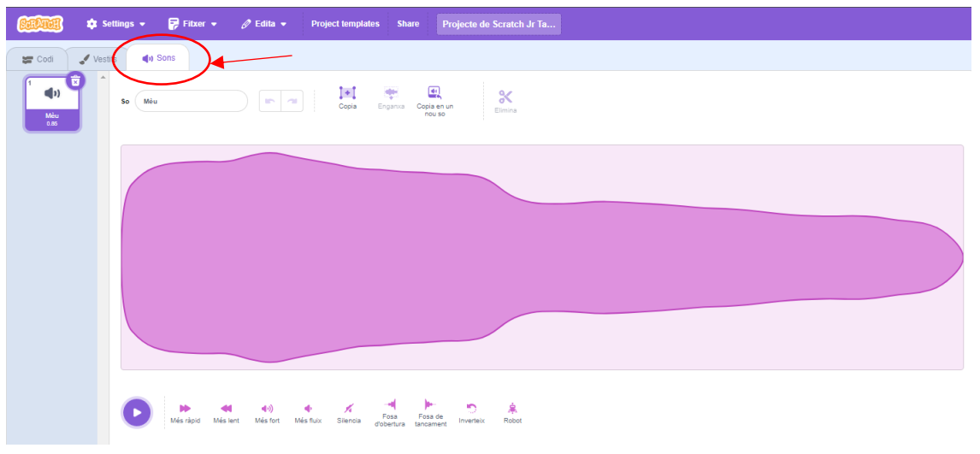Apply the Silencia mute effect
This screenshot has height=454, width=980.
[x=349, y=409]
